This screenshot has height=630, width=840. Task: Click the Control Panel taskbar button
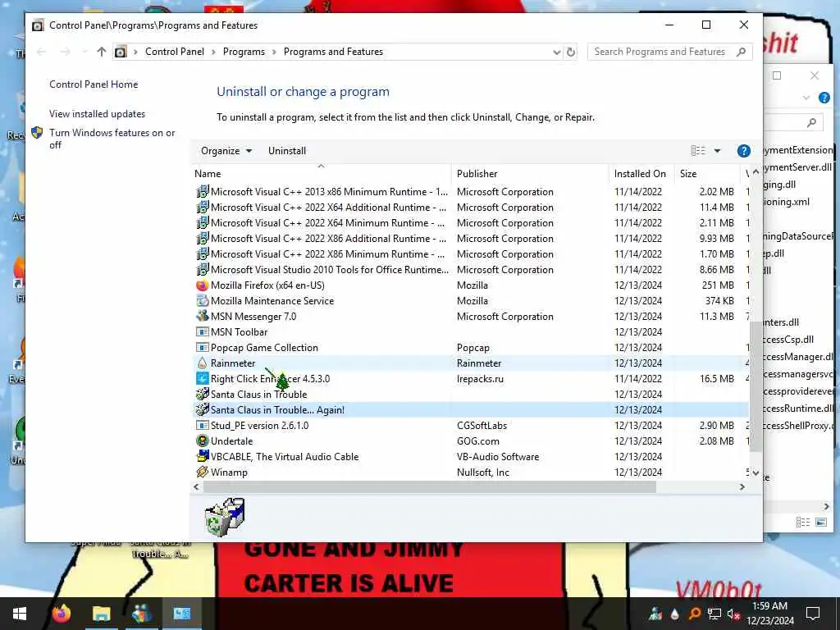pos(181,614)
